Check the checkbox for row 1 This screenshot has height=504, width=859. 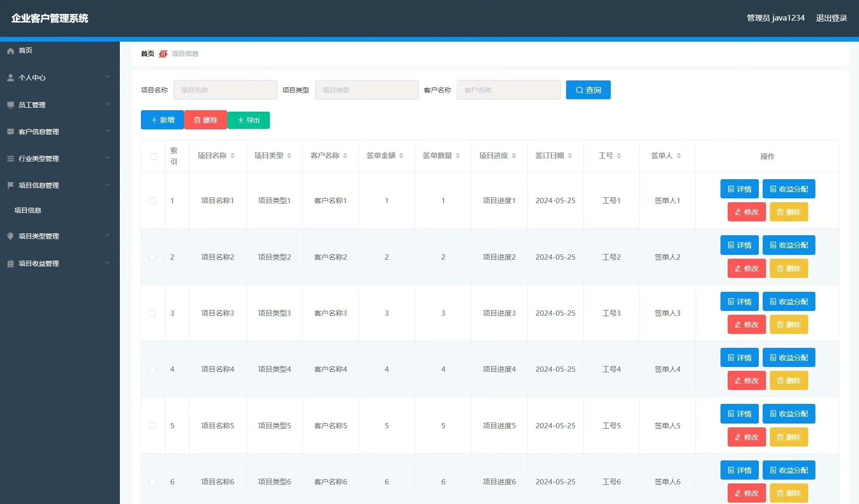152,201
